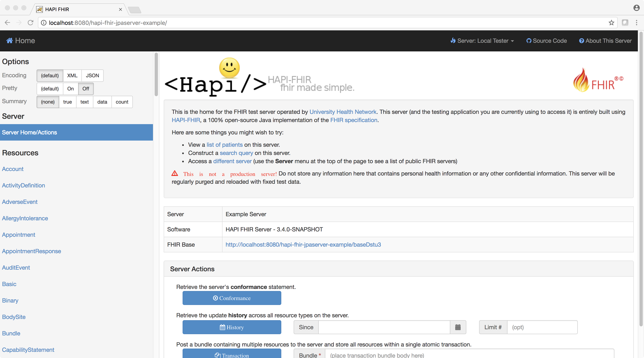Open the AuditEvent resource

pyautogui.click(x=16, y=268)
